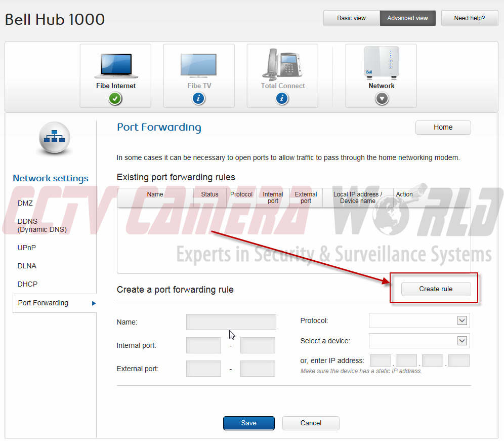This screenshot has height=441, width=504.
Task: Click the Network modem icon
Action: pos(381,63)
